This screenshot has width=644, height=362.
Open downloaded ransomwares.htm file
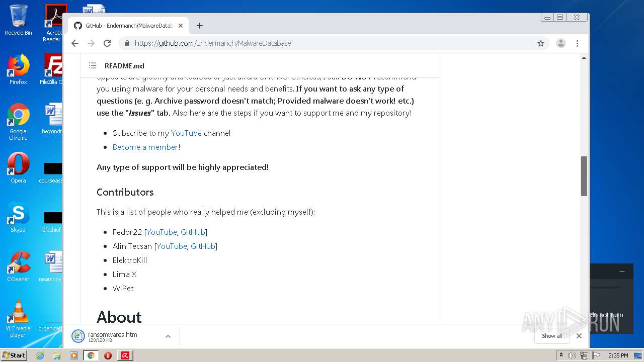[x=112, y=336]
